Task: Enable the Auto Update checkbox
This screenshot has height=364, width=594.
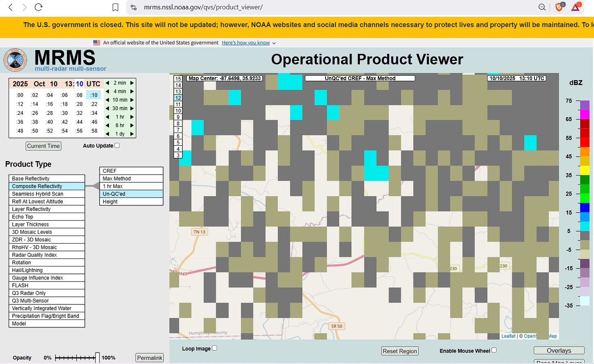Action: [117, 145]
